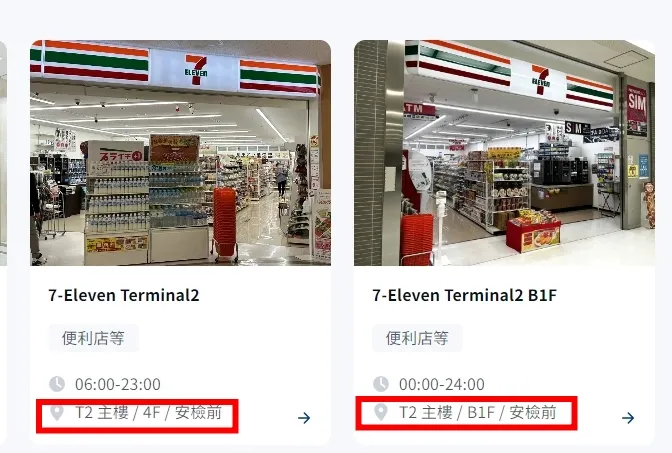Click the T2 主樓 / B1F / 安檢前 location text
672x453 pixels.
point(477,412)
